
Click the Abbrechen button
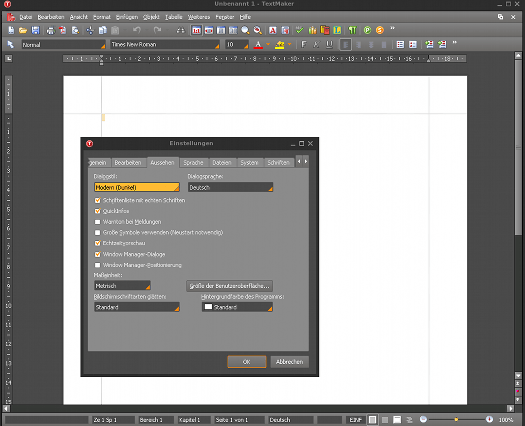pyautogui.click(x=289, y=362)
